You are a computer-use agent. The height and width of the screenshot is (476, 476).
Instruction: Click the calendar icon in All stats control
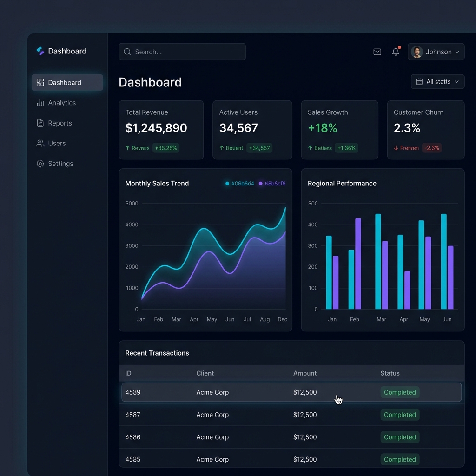point(420,81)
